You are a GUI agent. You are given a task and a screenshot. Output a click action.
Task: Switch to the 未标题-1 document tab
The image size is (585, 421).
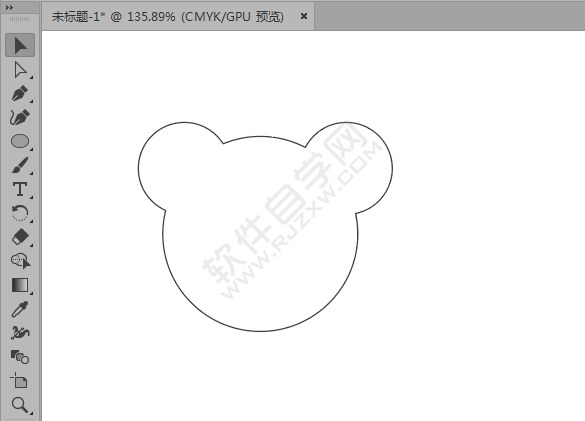pos(168,16)
